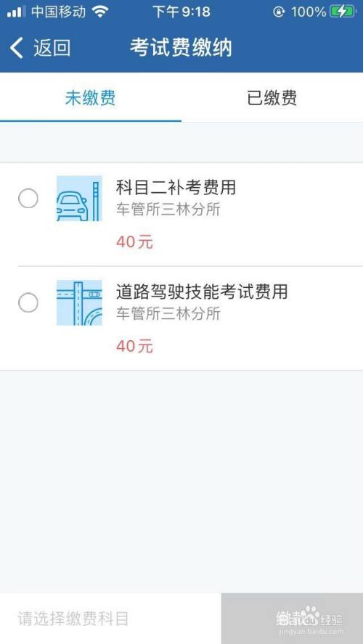Tap the 40元 price under 道路驾驶技能考试费用
This screenshot has width=363, height=644.
pyautogui.click(x=134, y=347)
